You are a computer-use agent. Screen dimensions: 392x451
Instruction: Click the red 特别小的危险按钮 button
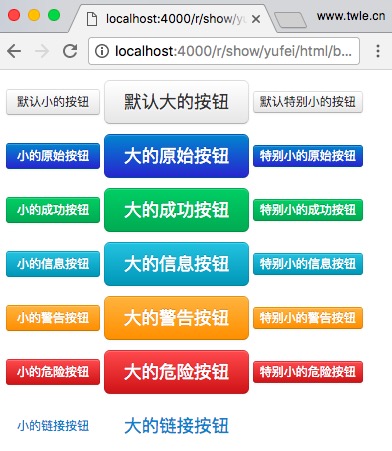308,372
